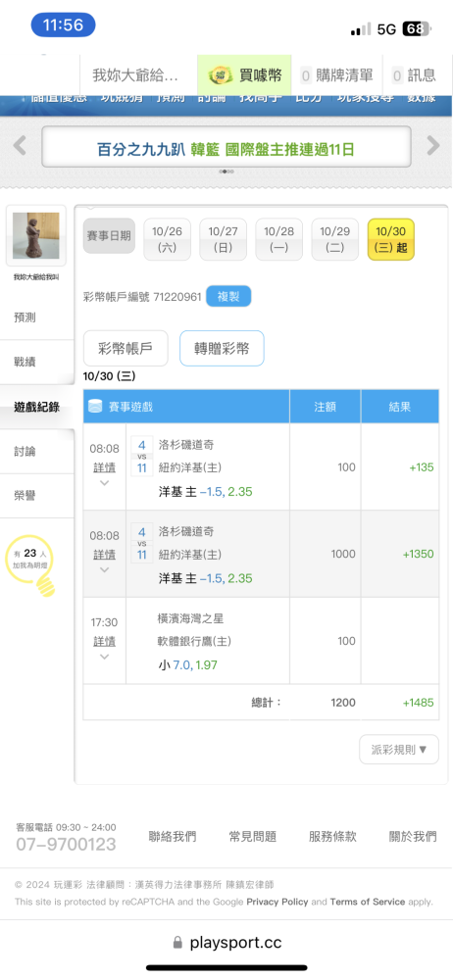This screenshot has height=980, width=453.
Task: Tap the lock icon next to playsport.cc
Action: 177,943
